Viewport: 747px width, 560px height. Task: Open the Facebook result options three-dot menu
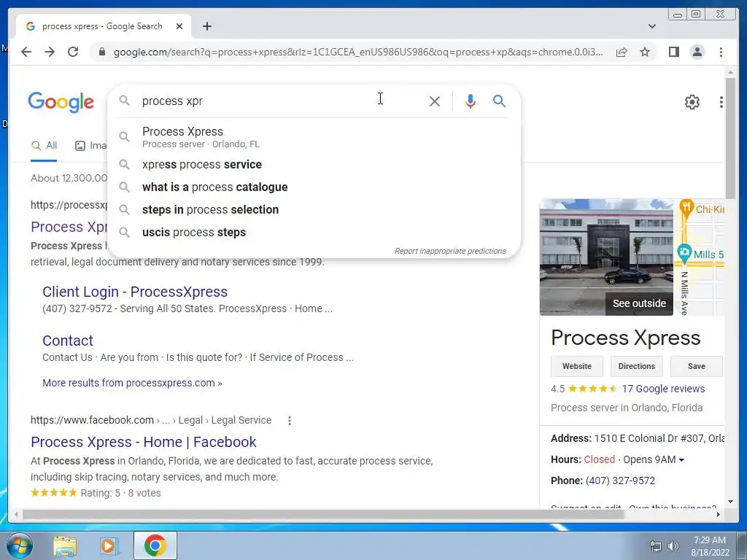pyautogui.click(x=289, y=421)
